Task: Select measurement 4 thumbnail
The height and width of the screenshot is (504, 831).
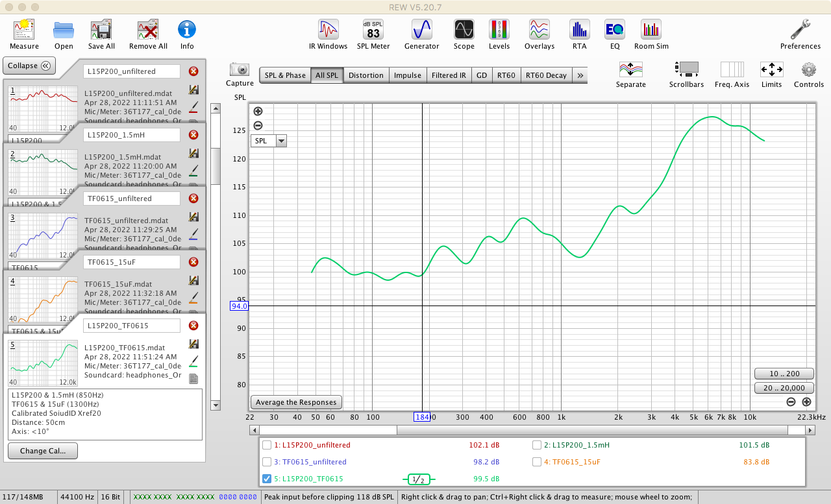Action: click(x=43, y=300)
